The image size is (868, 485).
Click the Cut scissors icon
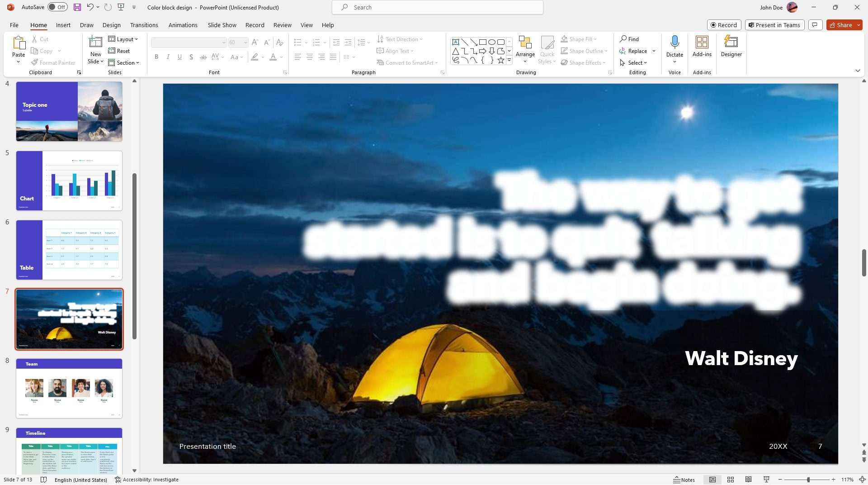pos(34,39)
